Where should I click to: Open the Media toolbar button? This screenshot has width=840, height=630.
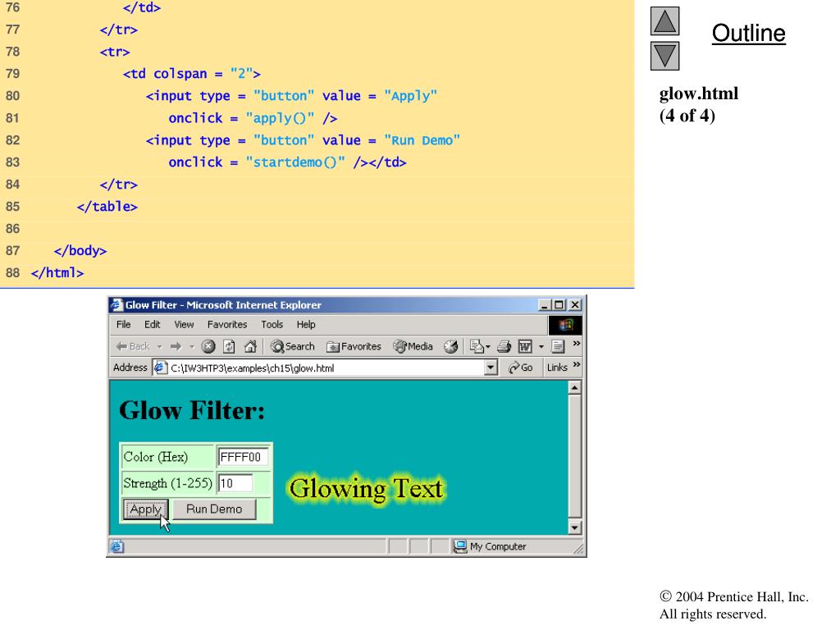coord(413,347)
